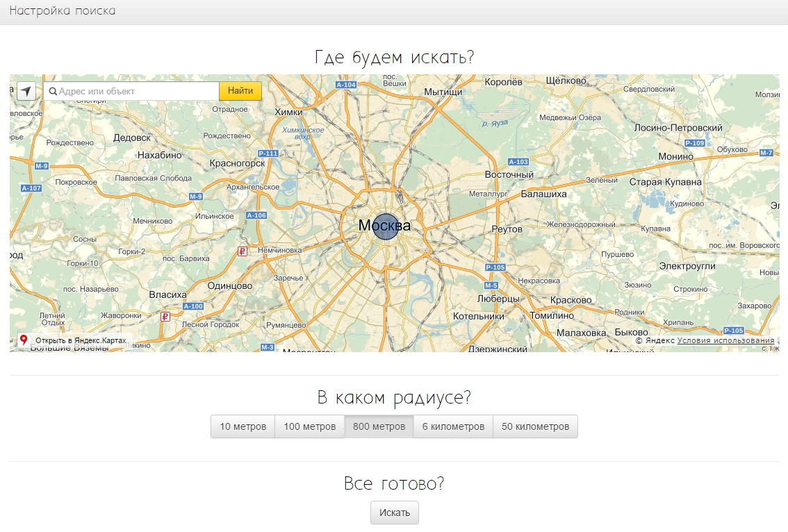
Task: Click the A-107 road shield on map
Action: tap(31, 188)
